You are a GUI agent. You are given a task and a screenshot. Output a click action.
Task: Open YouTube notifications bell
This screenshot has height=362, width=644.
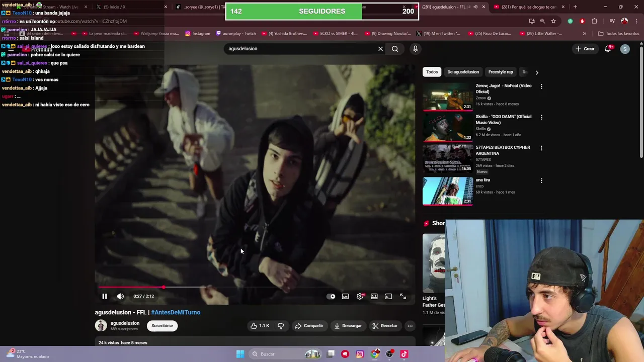tap(608, 49)
